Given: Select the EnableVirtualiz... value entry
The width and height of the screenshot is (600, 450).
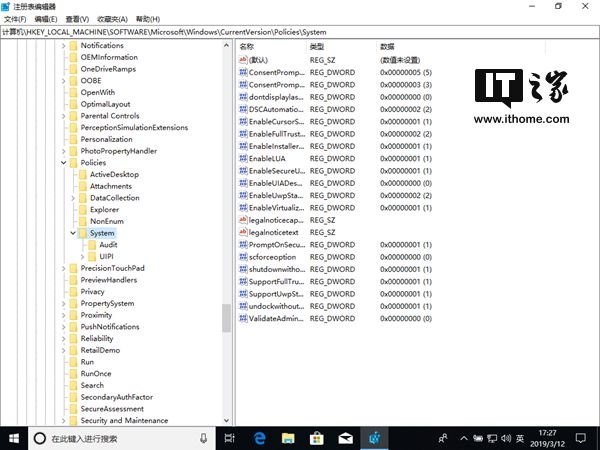Looking at the screenshot, I should [x=276, y=208].
